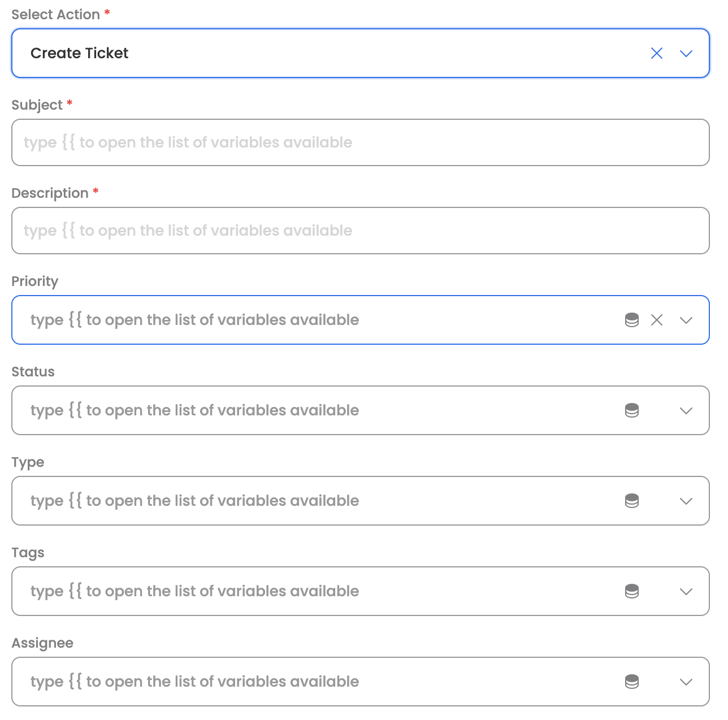
Task: Click the Priority field database icon
Action: [632, 320]
